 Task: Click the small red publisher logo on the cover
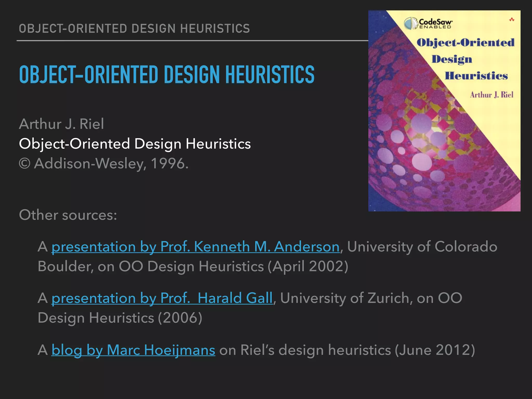click(x=511, y=19)
